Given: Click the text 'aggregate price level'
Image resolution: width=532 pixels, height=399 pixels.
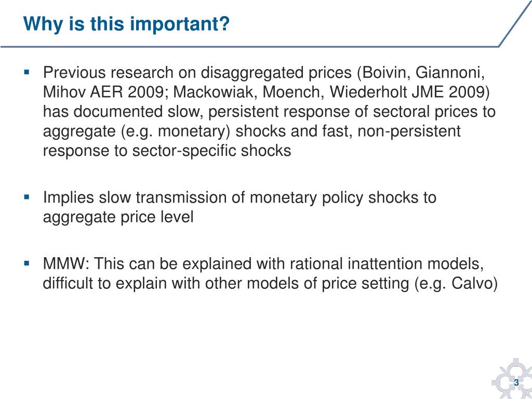Looking at the screenshot, I should coord(118,217).
